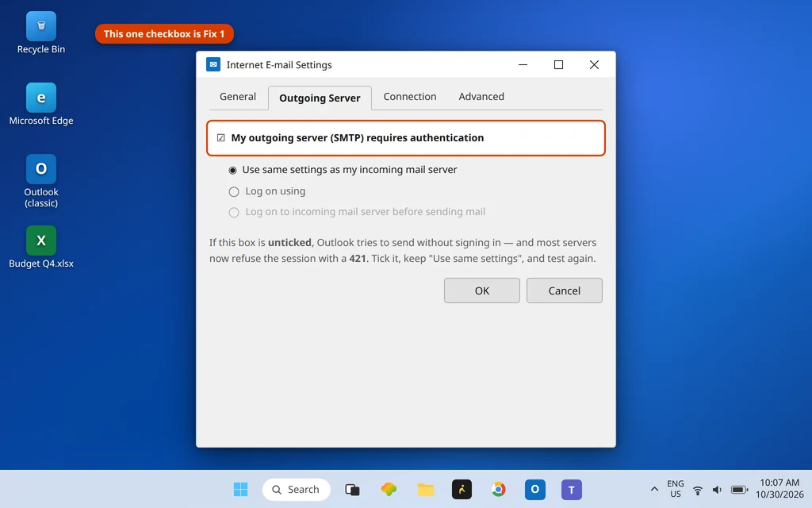Launch Google Chrome from the taskbar
Image resolution: width=812 pixels, height=508 pixels.
coord(498,489)
